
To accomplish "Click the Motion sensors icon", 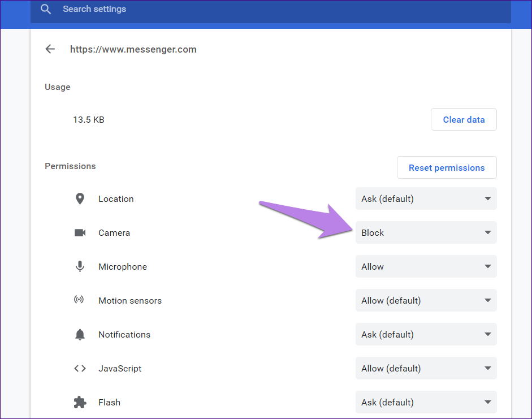I will (x=79, y=300).
